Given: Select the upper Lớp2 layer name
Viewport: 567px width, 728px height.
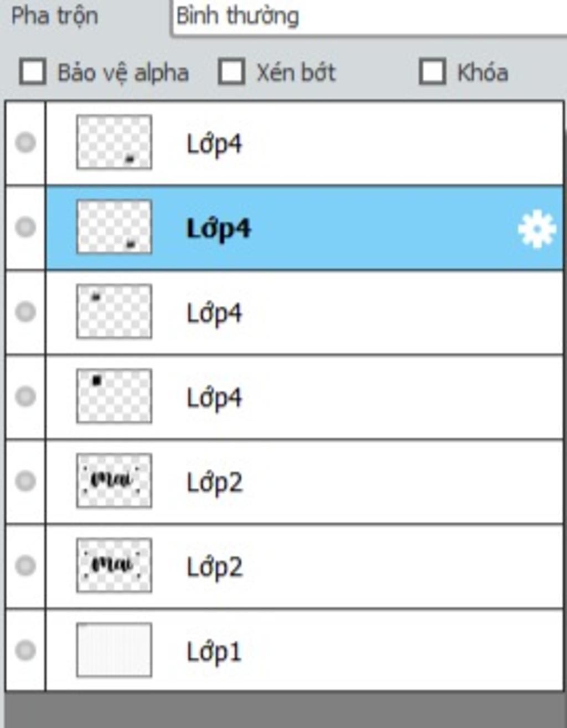Looking at the screenshot, I should tap(214, 483).
